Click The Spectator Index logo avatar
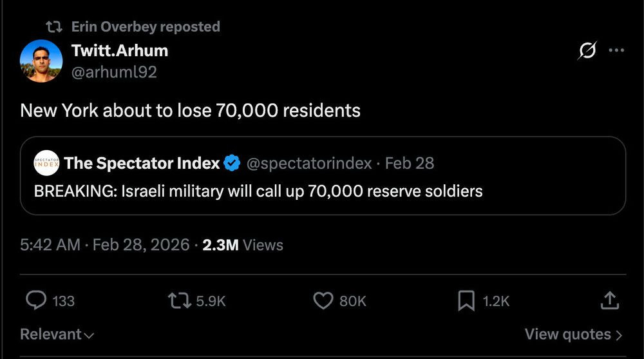This screenshot has height=359, width=644. point(46,164)
